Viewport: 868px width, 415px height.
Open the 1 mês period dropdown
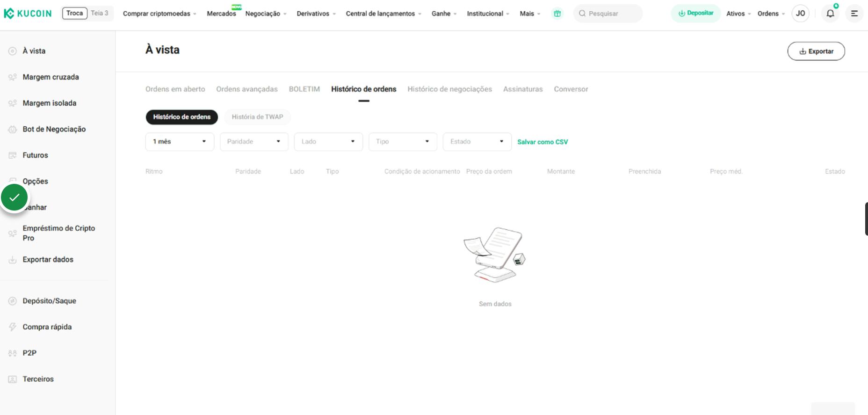point(180,142)
